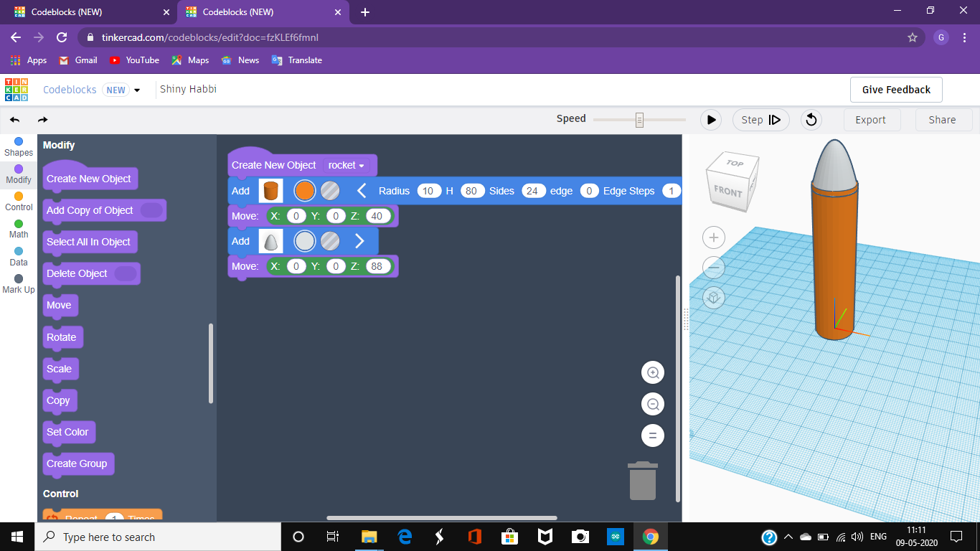The height and width of the screenshot is (551, 980).
Task: Zoom in on the 3D viewport
Action: click(713, 237)
